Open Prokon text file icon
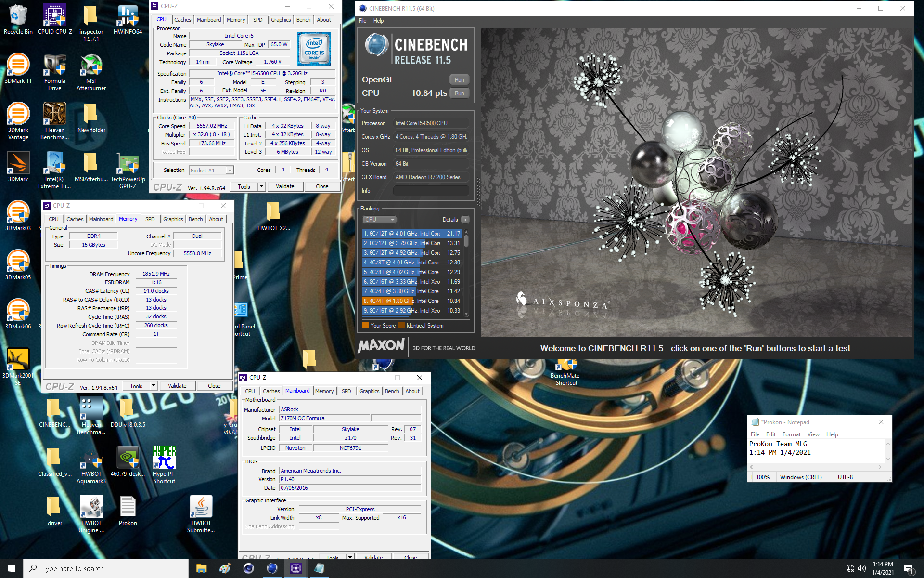 pos(128,511)
